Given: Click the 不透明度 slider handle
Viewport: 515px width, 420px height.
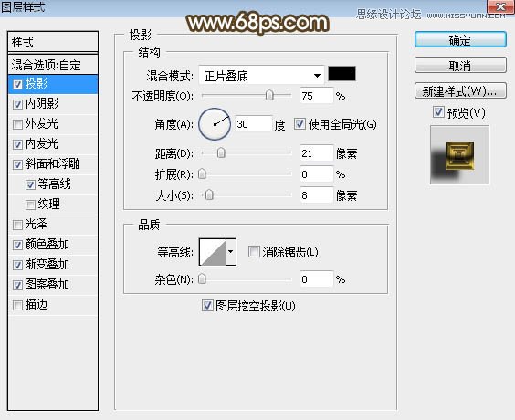Looking at the screenshot, I should (269, 96).
